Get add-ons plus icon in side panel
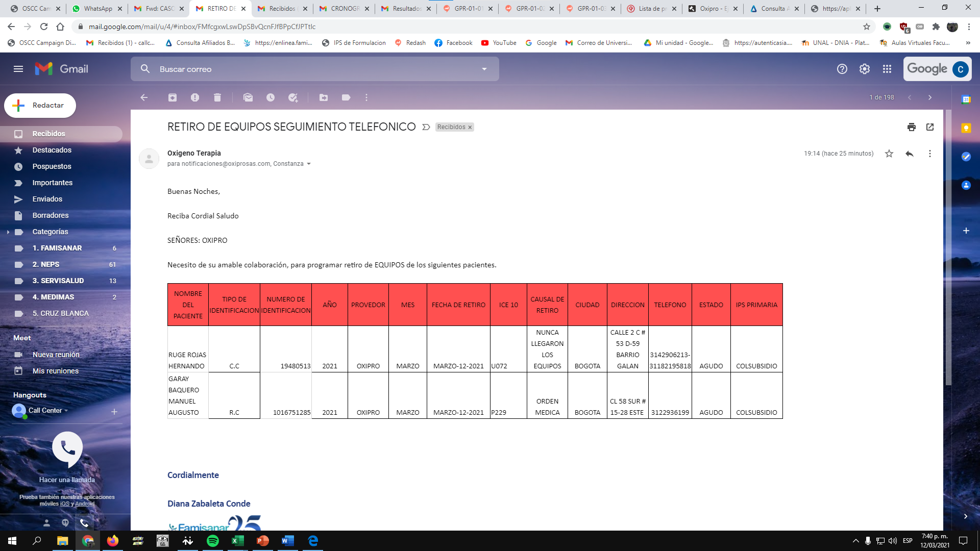Viewport: 980px width, 551px height. click(x=966, y=231)
